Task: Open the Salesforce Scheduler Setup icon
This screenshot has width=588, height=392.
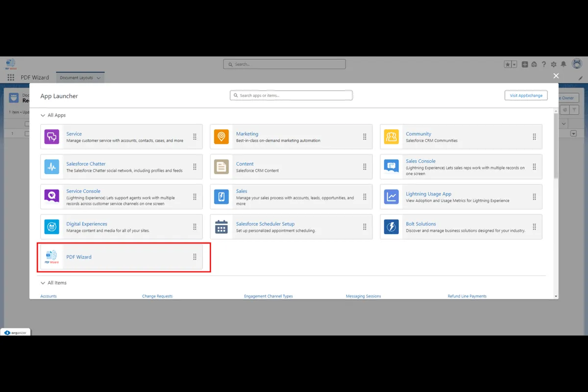Action: click(x=221, y=227)
